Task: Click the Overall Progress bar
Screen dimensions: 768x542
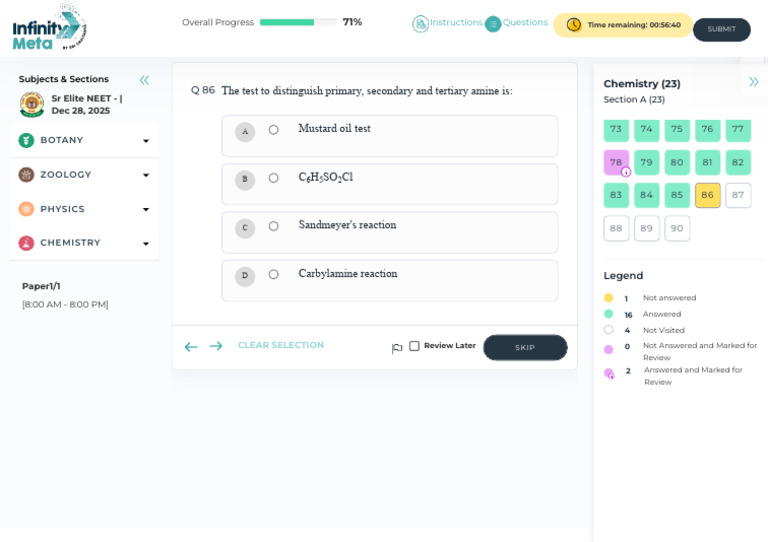Action: point(298,22)
